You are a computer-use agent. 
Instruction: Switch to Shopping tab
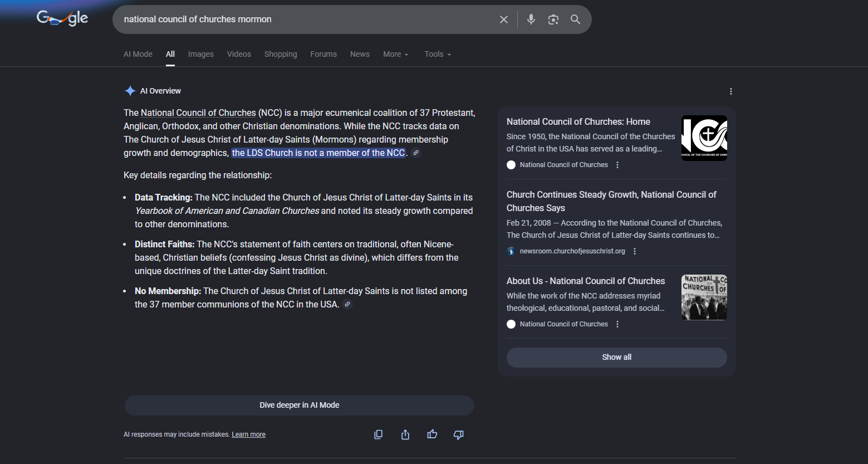click(x=281, y=54)
